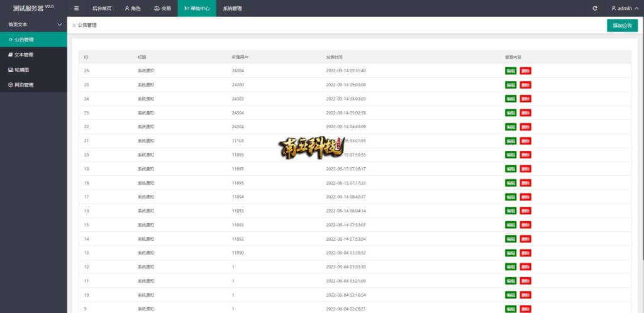The width and height of the screenshot is (644, 313).
Task: Click the 测试服务器 V2.0 logo title
Action: (x=33, y=8)
